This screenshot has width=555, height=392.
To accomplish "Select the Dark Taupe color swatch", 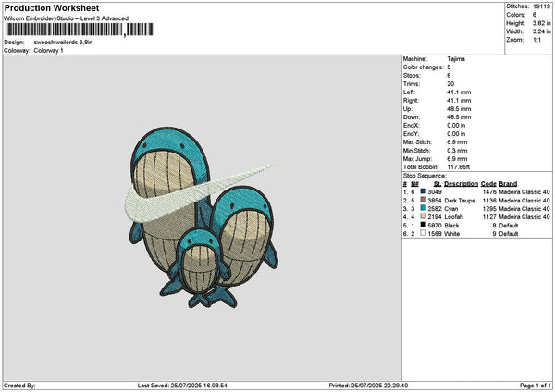I will tap(424, 200).
